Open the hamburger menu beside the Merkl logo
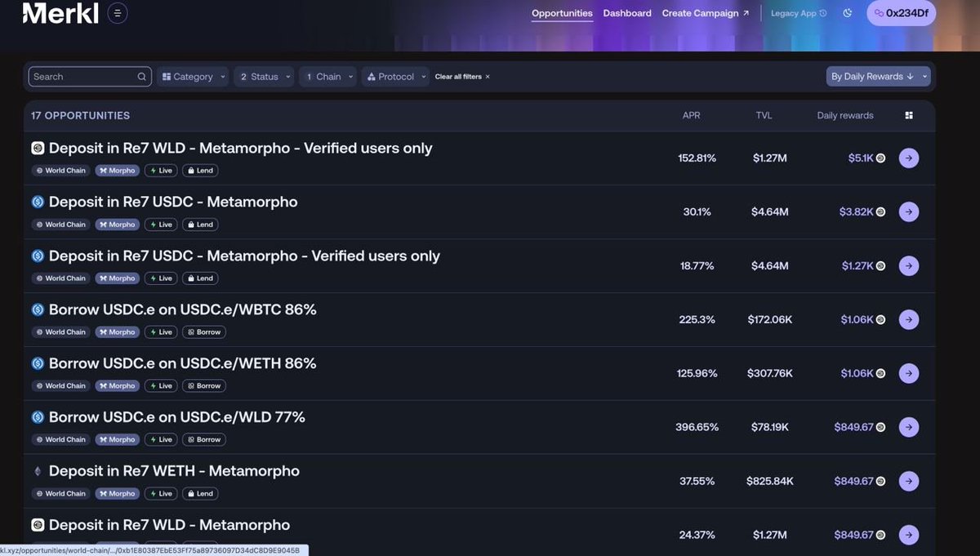 click(118, 13)
